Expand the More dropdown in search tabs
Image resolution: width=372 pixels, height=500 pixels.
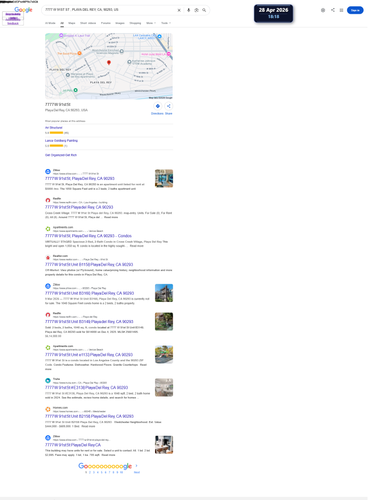151,23
